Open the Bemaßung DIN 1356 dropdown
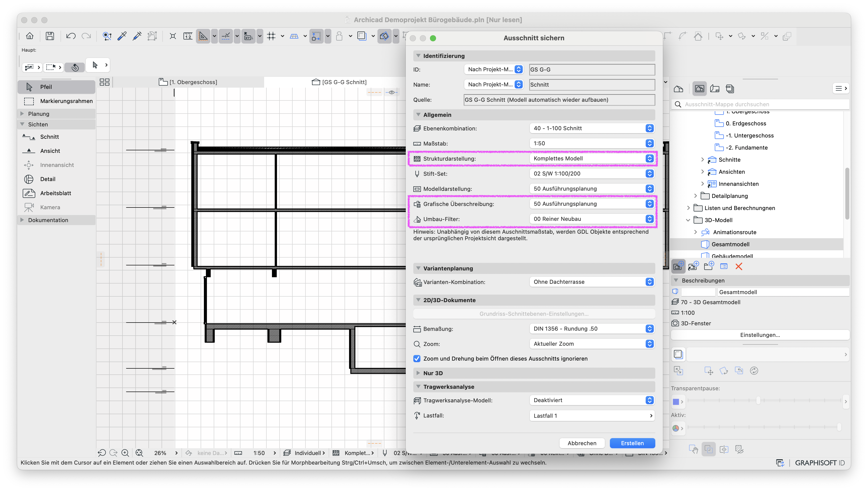The width and height of the screenshot is (868, 491). click(592, 329)
